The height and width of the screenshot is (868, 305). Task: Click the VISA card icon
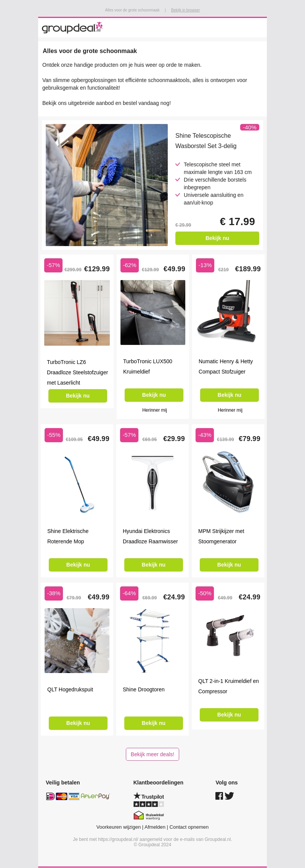coord(74,796)
